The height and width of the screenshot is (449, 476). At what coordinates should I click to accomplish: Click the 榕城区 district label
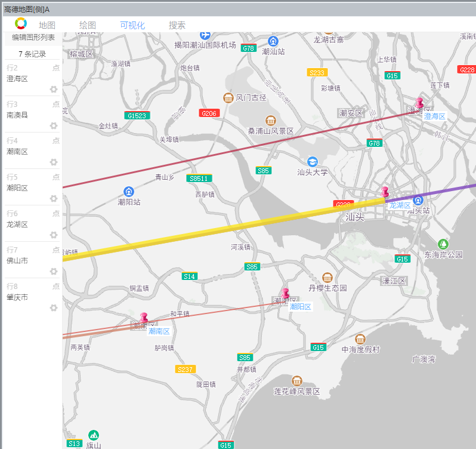pos(81,54)
